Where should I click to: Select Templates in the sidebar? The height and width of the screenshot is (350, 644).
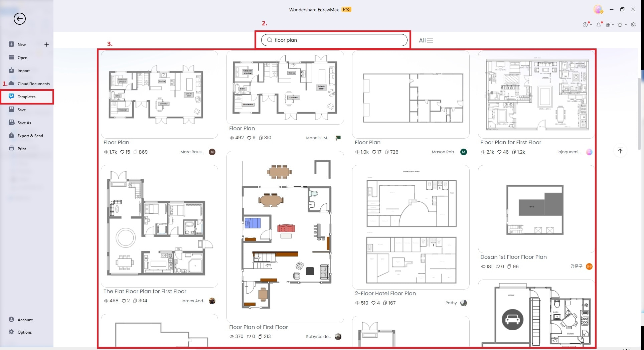click(x=26, y=97)
